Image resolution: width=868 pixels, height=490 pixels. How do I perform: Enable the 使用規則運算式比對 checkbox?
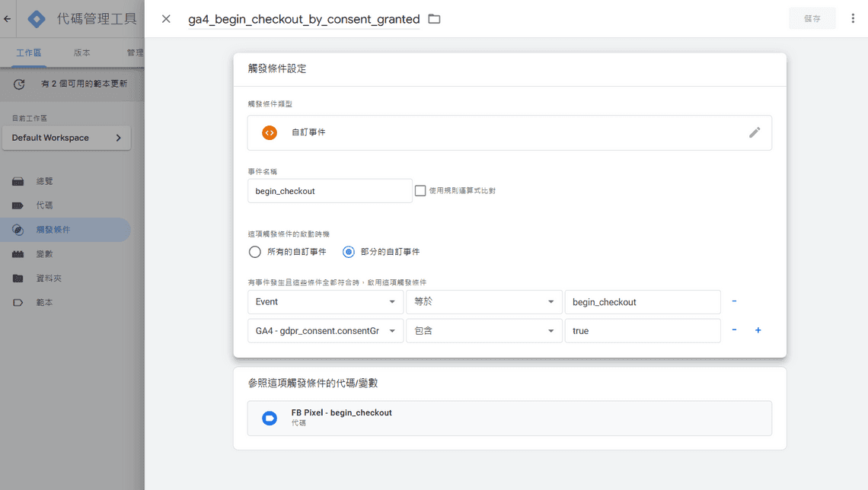(x=420, y=190)
